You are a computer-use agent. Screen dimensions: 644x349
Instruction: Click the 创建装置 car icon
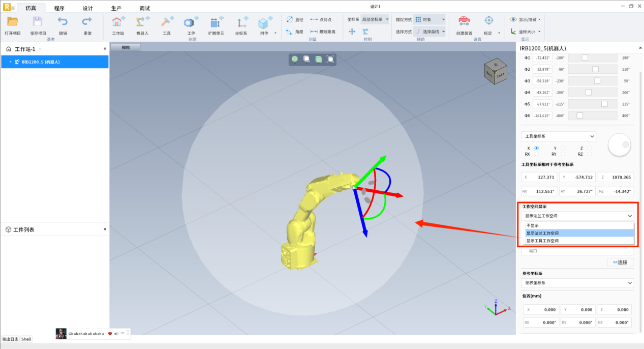pos(464,21)
